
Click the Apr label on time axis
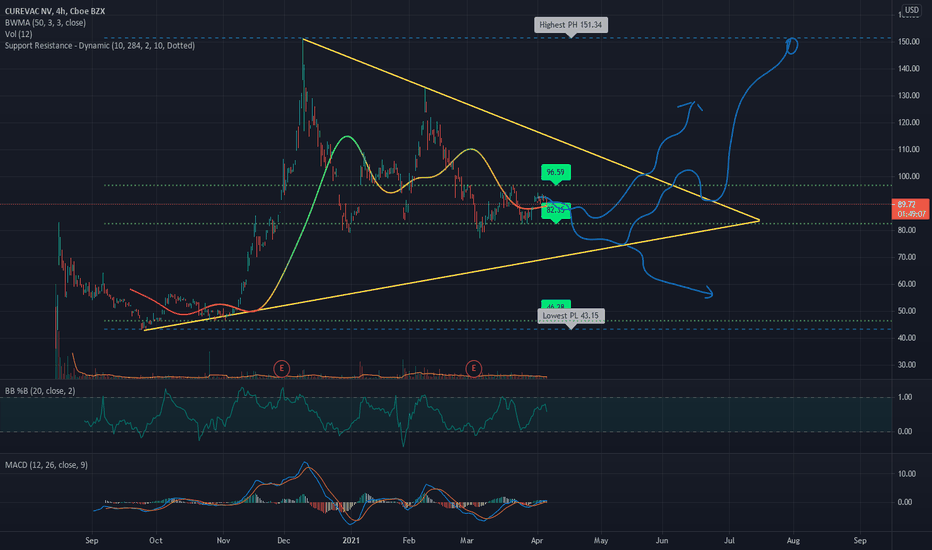click(537, 540)
